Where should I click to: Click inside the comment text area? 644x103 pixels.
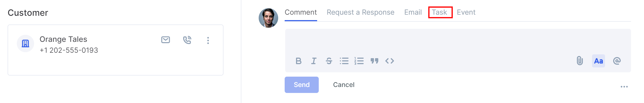458,41
